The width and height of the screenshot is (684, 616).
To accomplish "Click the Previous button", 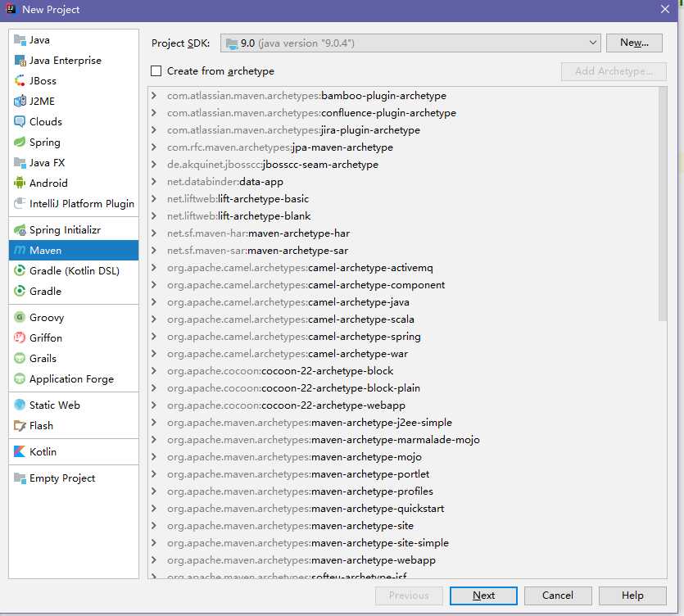I will point(409,596).
